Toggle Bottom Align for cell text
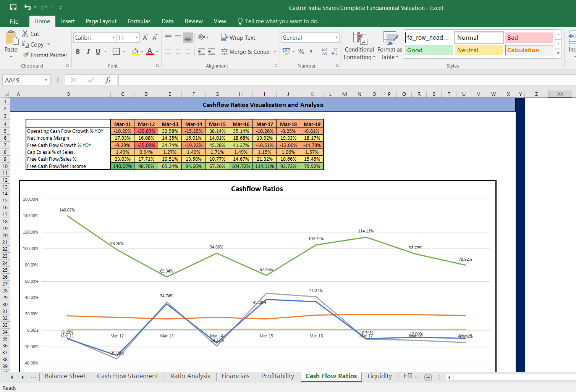Image resolution: width=576 pixels, height=392 pixels. (188, 37)
